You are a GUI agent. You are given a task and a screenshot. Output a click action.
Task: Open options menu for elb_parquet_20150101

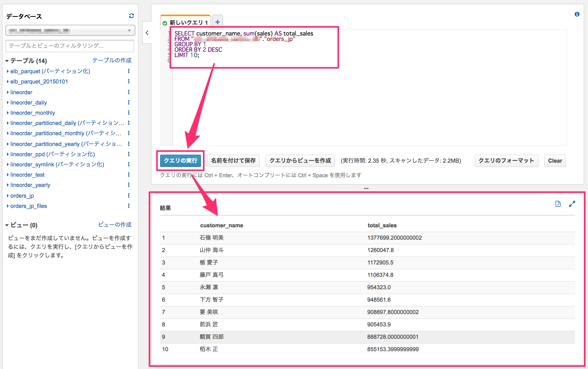(129, 81)
